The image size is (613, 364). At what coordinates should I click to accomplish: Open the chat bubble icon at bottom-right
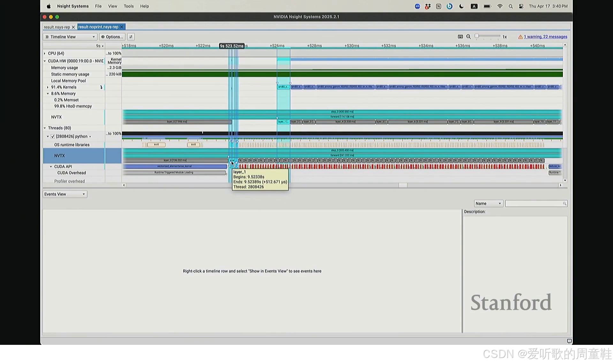569,341
